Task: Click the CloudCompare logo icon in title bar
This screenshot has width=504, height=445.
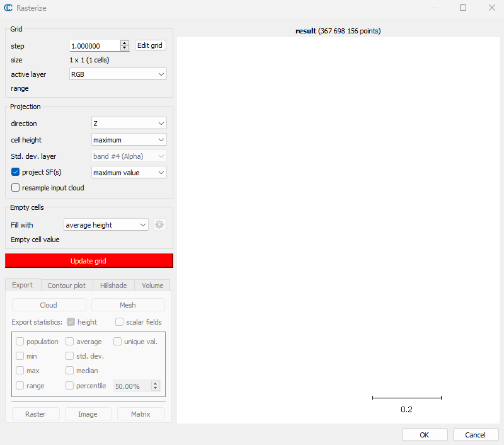Action: click(x=9, y=8)
